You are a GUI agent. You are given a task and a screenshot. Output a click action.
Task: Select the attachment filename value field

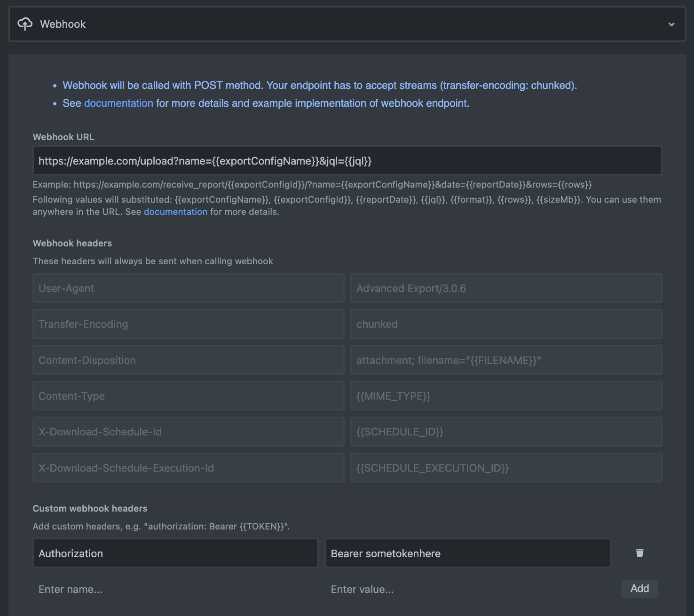[x=506, y=360]
